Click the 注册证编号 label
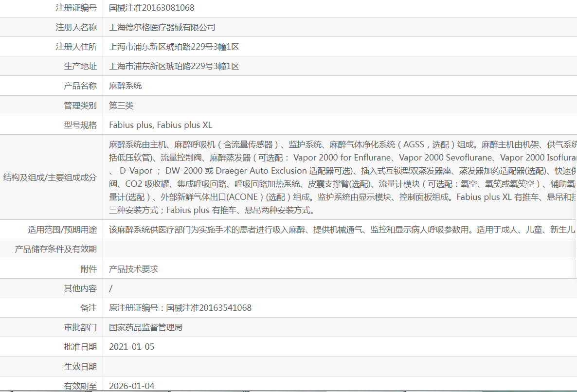This screenshot has width=577, height=392. [x=76, y=8]
